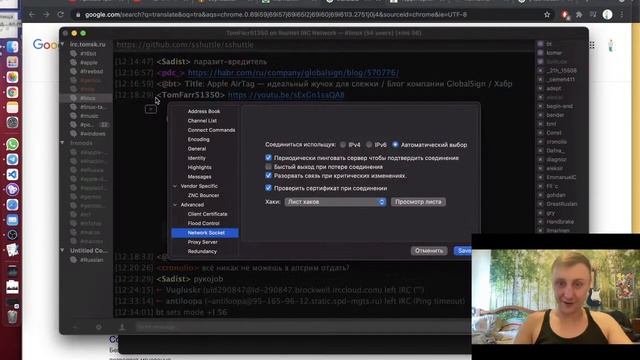
Task: Toggle Проверить сертификат при соединении checkbox
Action: (268, 188)
